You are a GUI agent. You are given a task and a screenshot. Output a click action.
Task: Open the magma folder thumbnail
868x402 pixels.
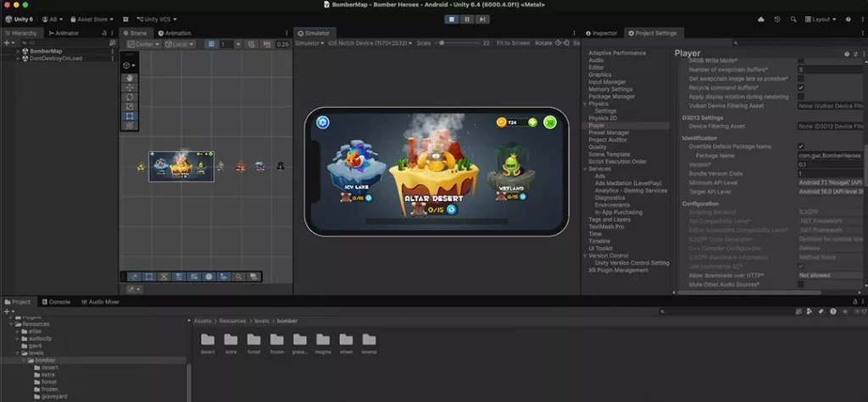[x=323, y=339]
